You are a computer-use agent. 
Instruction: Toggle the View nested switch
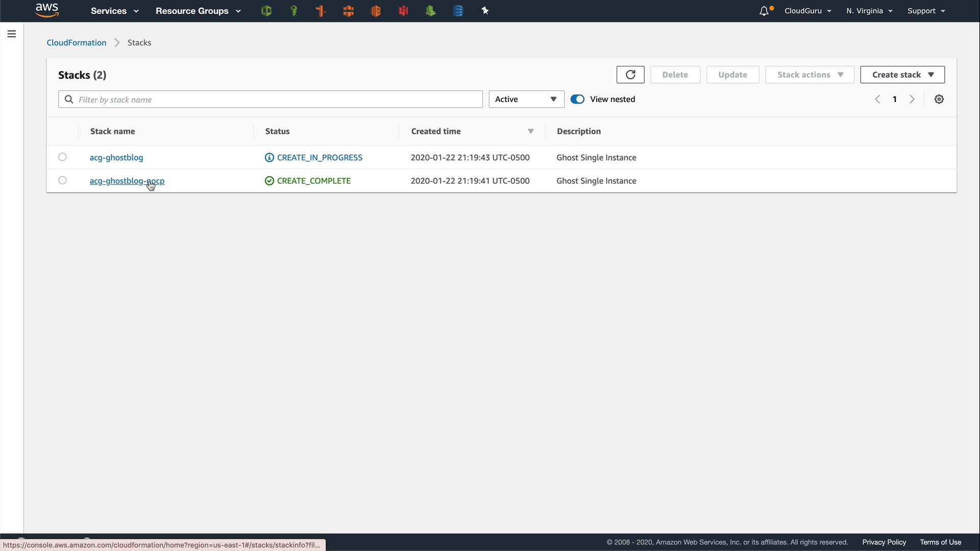pos(577,99)
